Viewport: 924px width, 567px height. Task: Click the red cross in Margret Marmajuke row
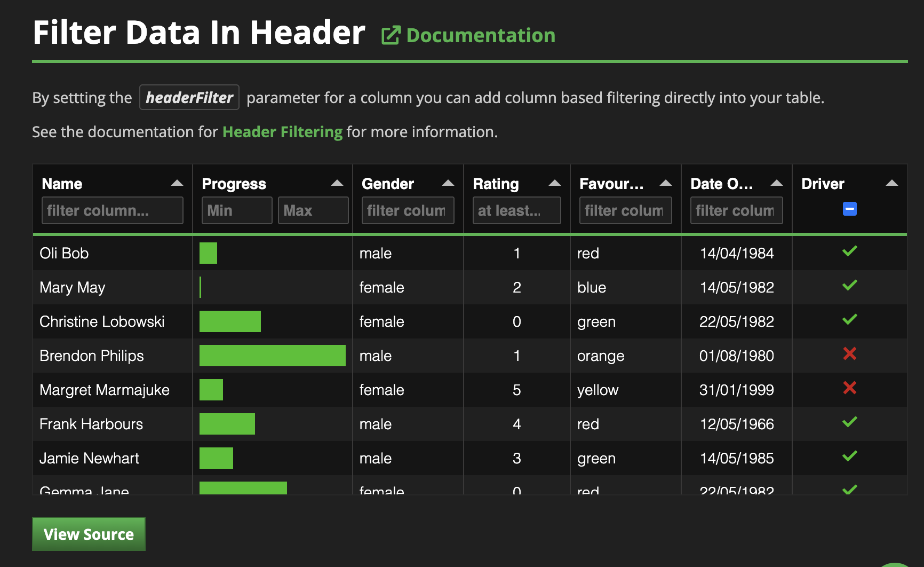click(x=849, y=388)
